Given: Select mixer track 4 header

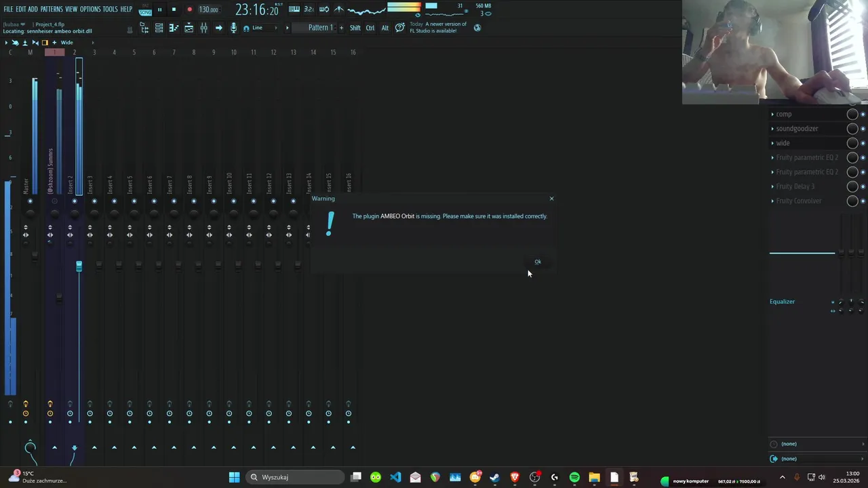Looking at the screenshot, I should click(114, 52).
